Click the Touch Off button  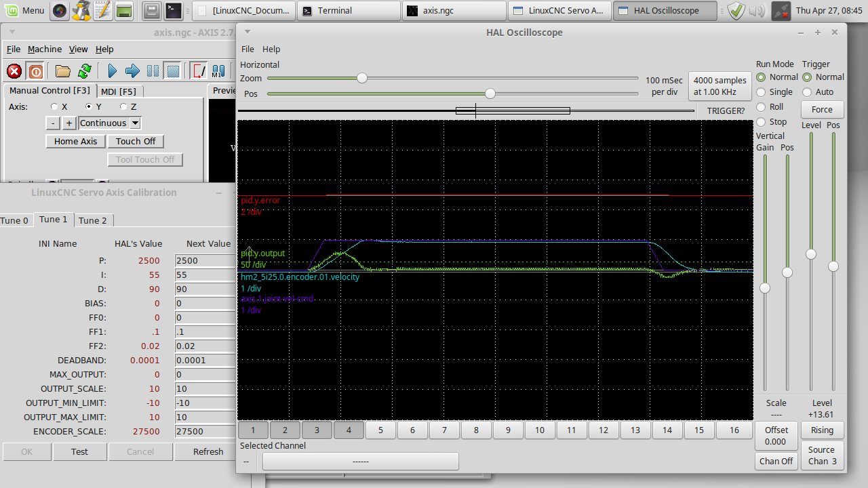click(x=136, y=142)
